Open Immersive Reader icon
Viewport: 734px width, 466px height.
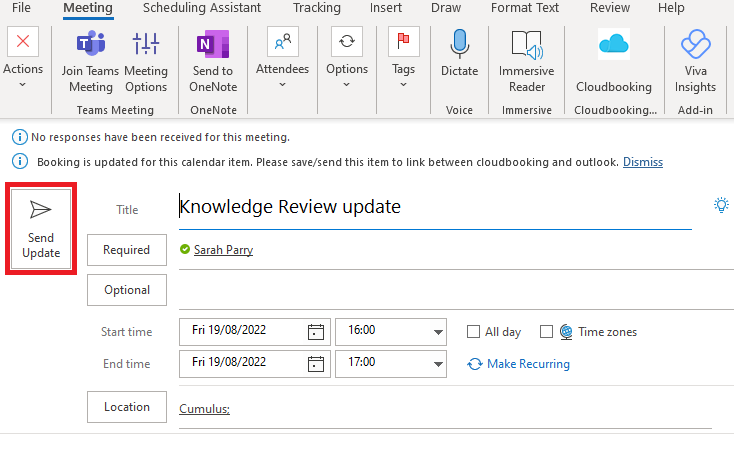point(527,45)
